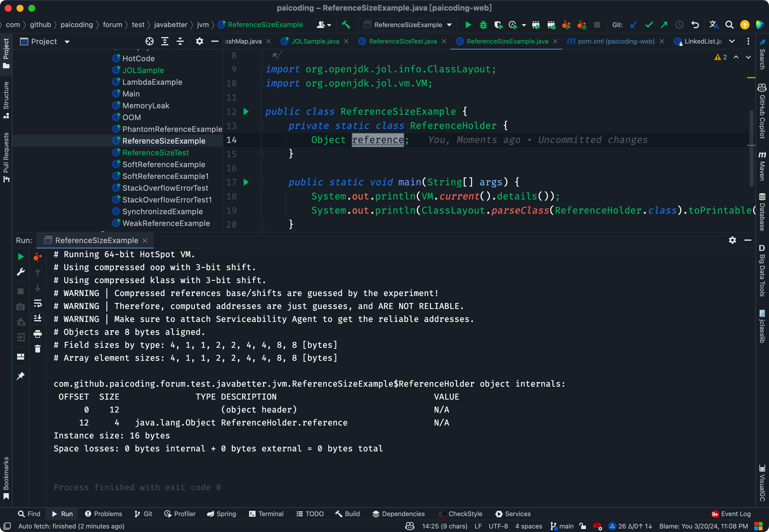Rerun ReferenceSizeExample from the Run panel

coord(21,256)
